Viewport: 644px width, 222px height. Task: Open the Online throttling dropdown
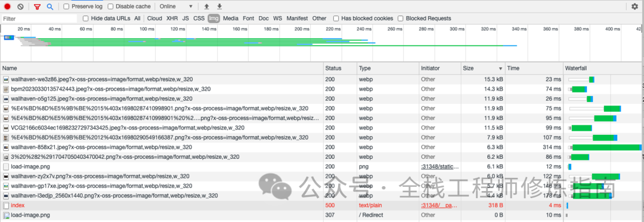pos(176,7)
